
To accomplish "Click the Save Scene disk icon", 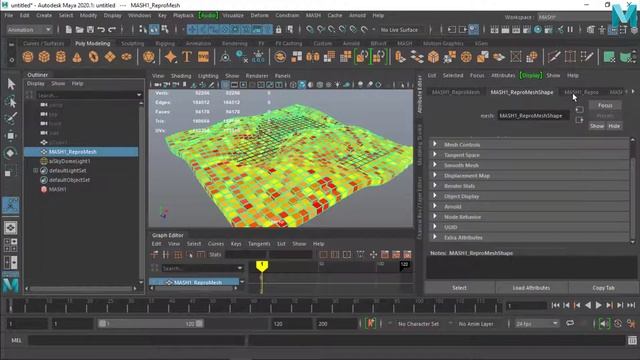I will click(90, 29).
